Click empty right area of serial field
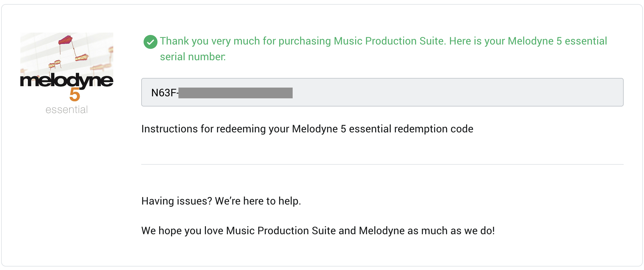644x270 pixels. point(458,92)
